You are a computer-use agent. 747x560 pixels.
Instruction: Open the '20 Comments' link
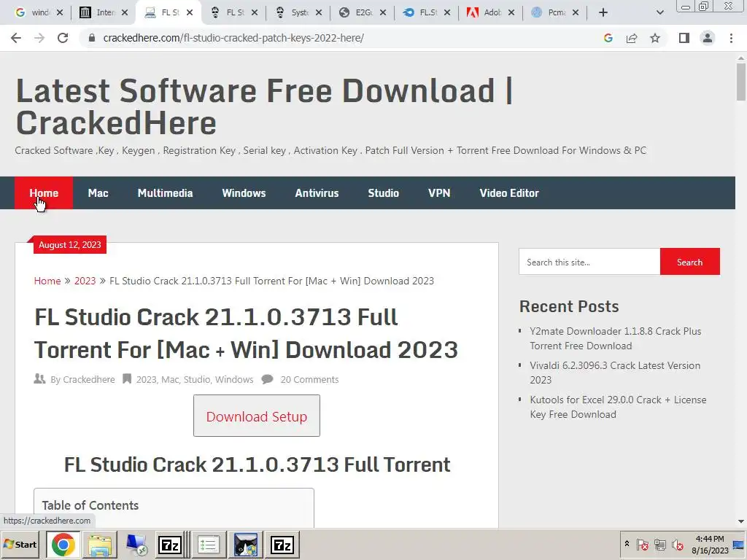click(x=309, y=379)
